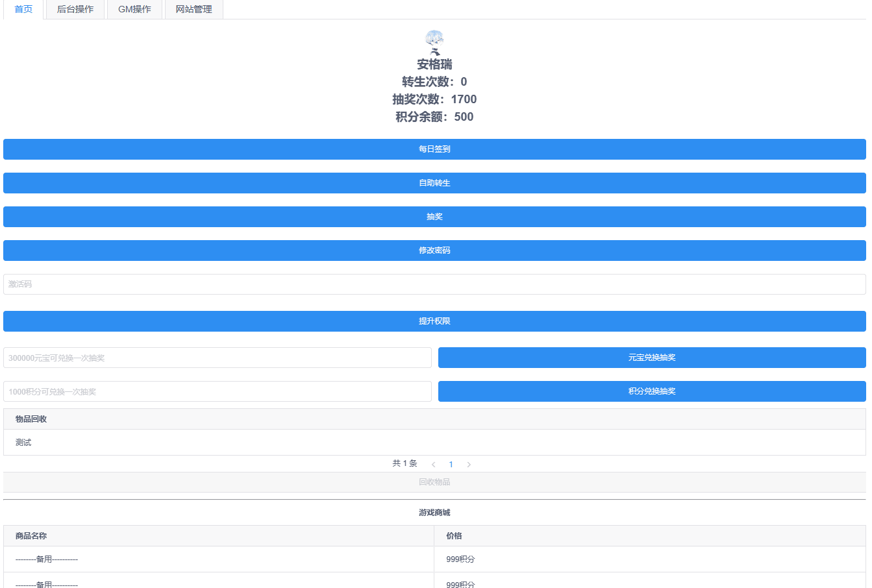Screen dimensions: 872x588
Task: Select the 首页 tab
Action: 23,9
